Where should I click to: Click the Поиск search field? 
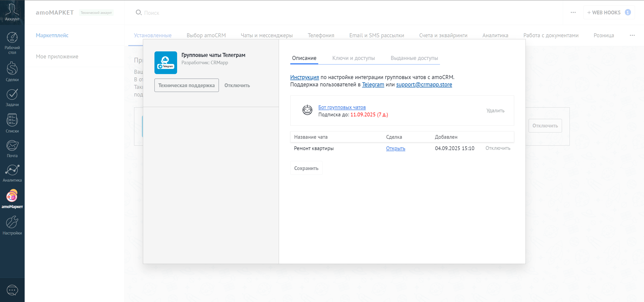click(152, 13)
